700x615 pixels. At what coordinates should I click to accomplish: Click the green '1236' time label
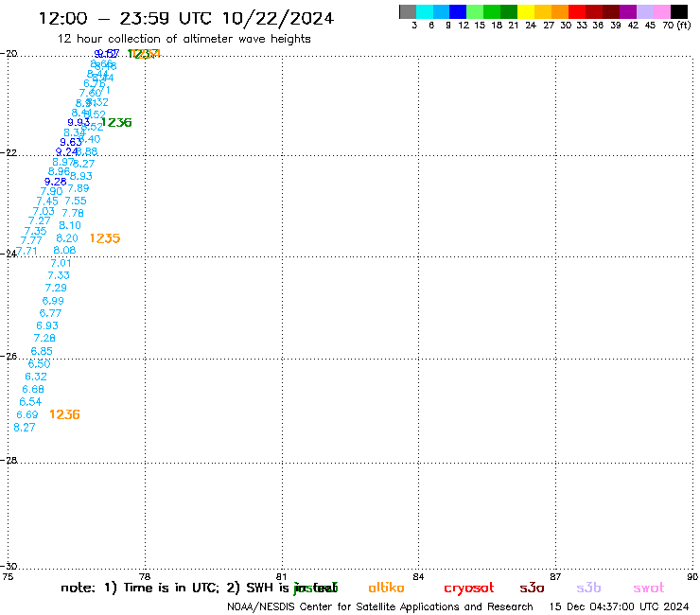click(x=116, y=122)
